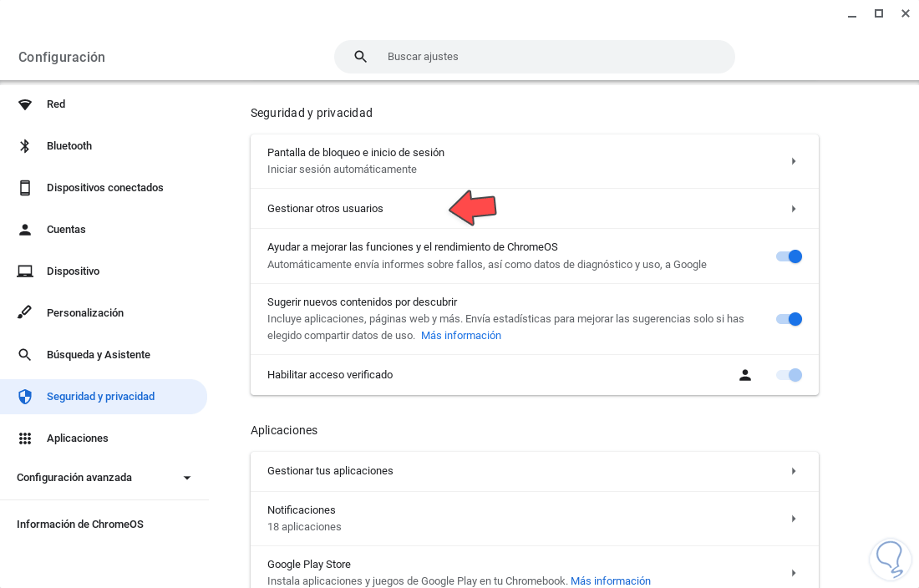Open the Notificaciones settings row
Viewport: 919px width, 588px height.
tap(535, 519)
